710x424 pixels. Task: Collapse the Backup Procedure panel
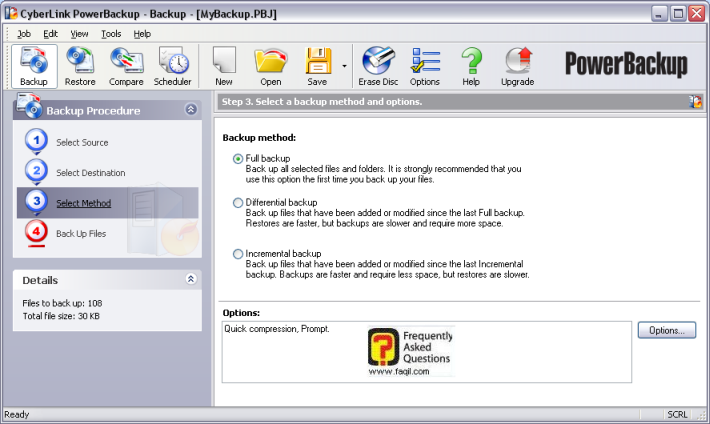(190, 111)
